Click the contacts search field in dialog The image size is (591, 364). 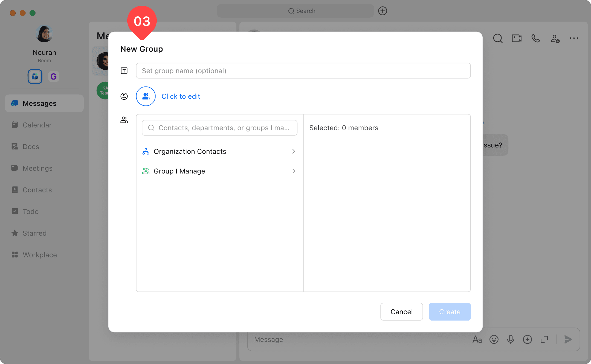(220, 128)
